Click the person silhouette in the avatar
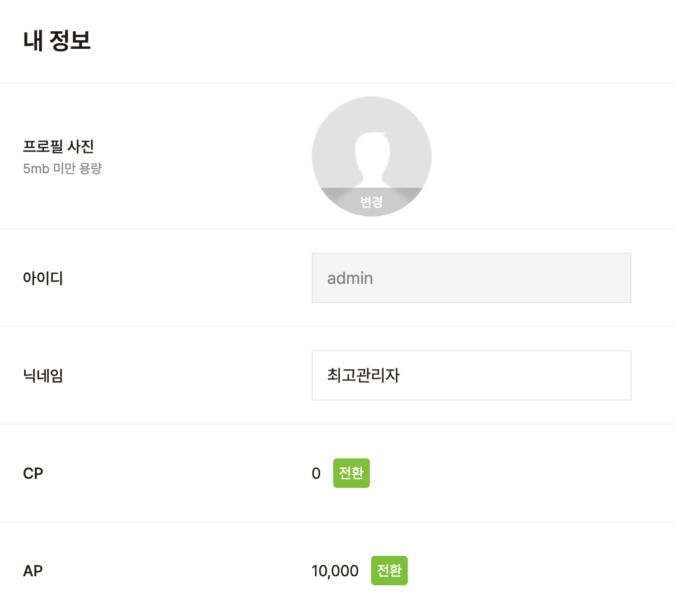Screen dimensions: 676x616 [371, 158]
